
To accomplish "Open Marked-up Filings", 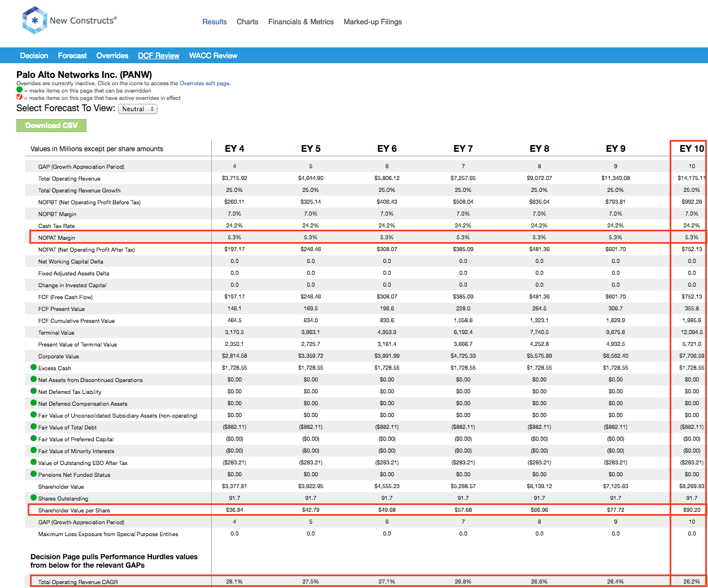I will (x=373, y=22).
